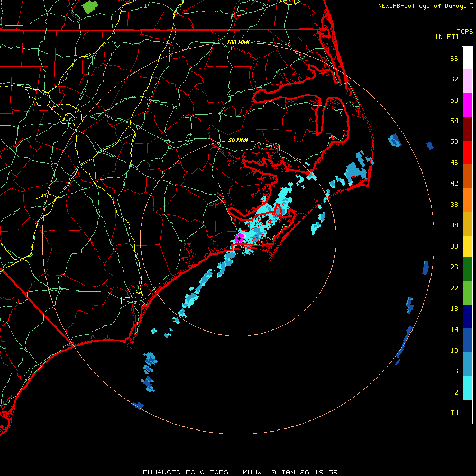
Task: Click the legend value 46
Action: click(x=454, y=162)
